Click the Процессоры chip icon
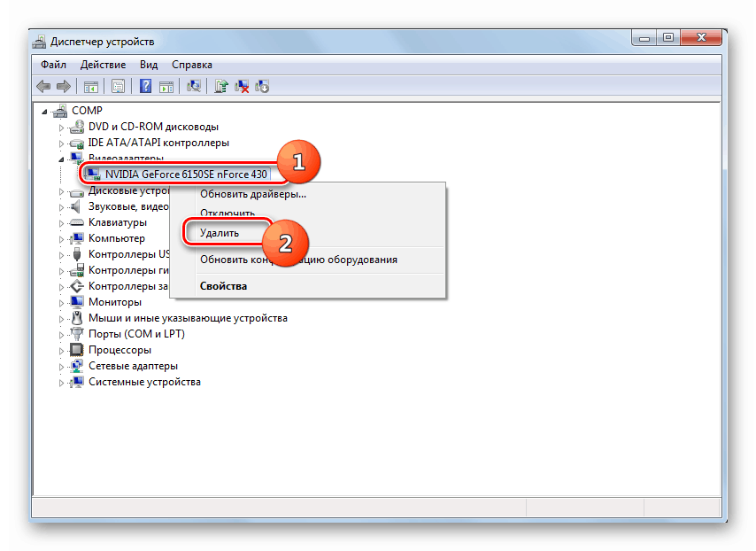 click(x=77, y=350)
